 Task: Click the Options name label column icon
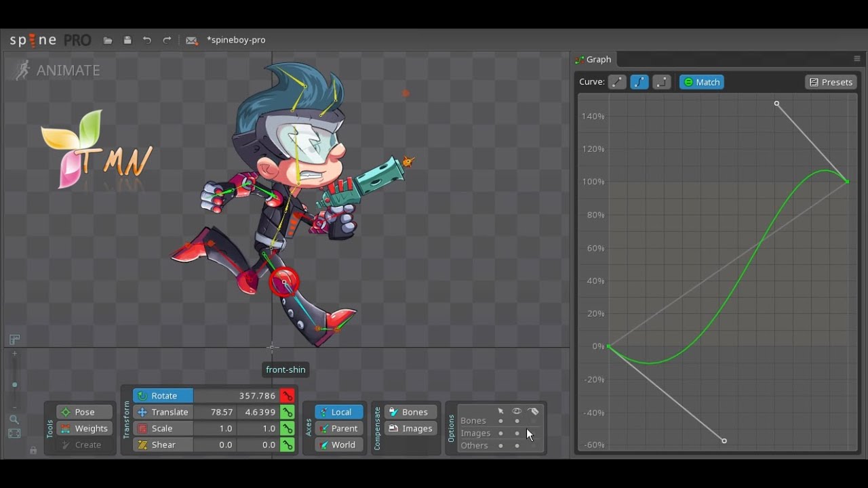pos(534,411)
